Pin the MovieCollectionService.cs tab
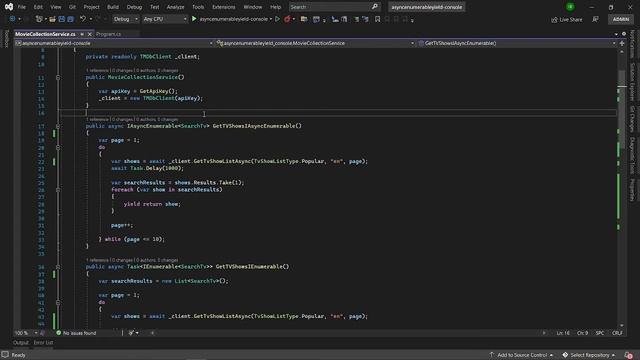The image size is (640, 360). click(82, 34)
